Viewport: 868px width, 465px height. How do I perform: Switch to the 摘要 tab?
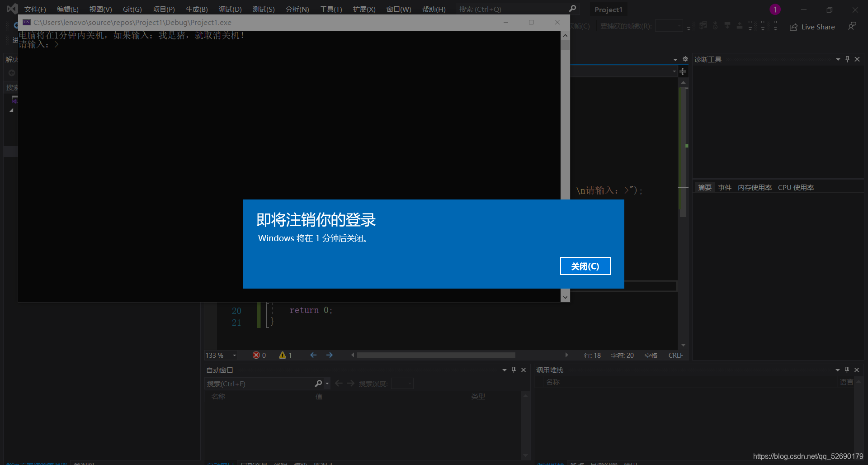tap(704, 187)
